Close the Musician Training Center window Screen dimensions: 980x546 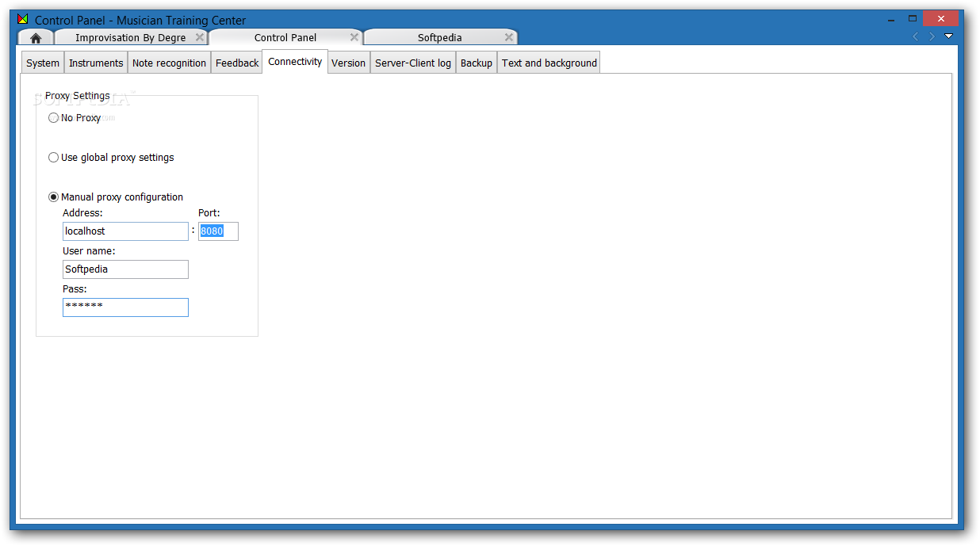point(941,18)
